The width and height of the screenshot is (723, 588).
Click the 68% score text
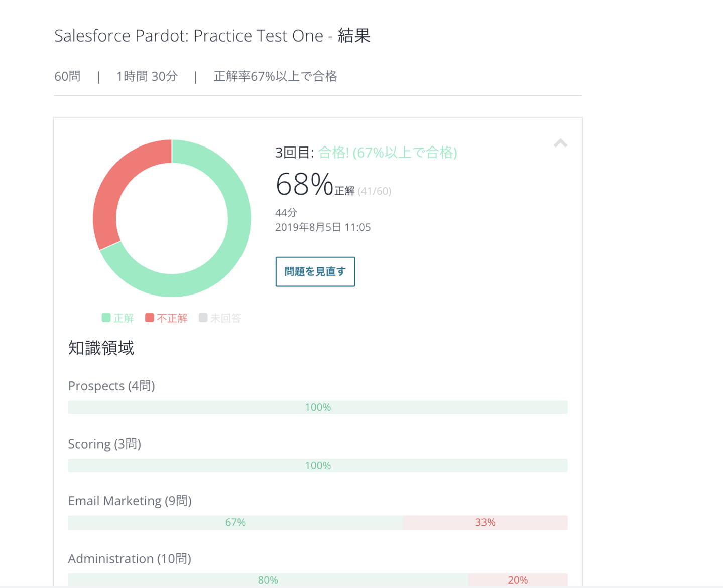[x=304, y=184]
